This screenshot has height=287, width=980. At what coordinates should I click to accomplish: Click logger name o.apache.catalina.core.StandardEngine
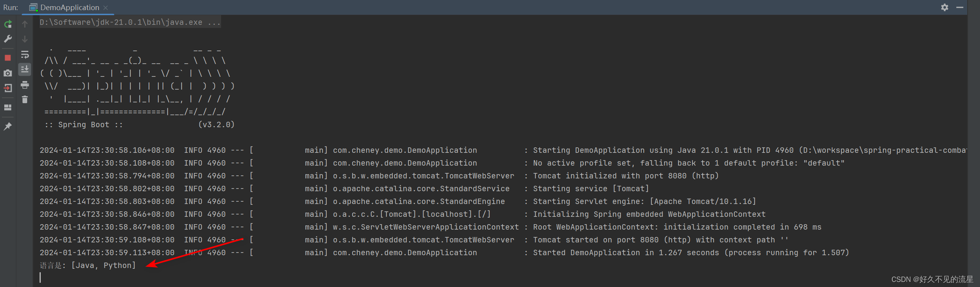pos(419,201)
